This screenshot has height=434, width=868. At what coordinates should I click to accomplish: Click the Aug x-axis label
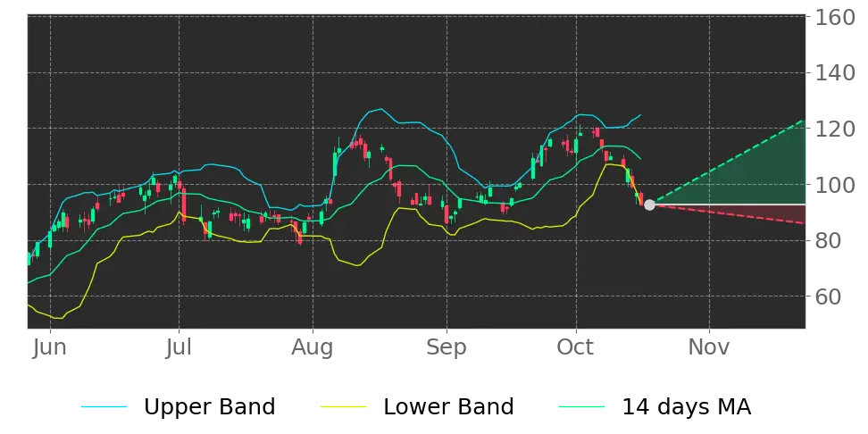pyautogui.click(x=313, y=347)
